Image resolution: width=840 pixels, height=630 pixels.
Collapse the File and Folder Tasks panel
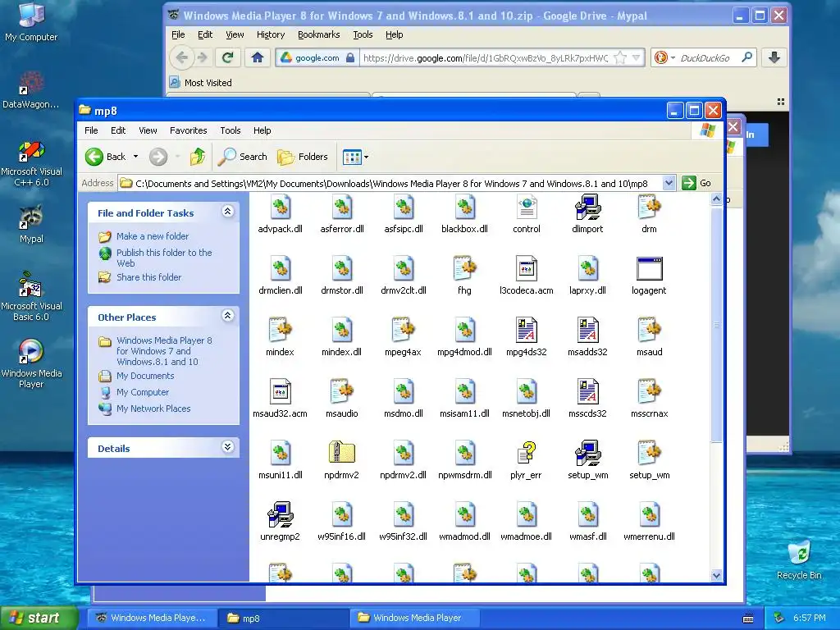coord(228,212)
